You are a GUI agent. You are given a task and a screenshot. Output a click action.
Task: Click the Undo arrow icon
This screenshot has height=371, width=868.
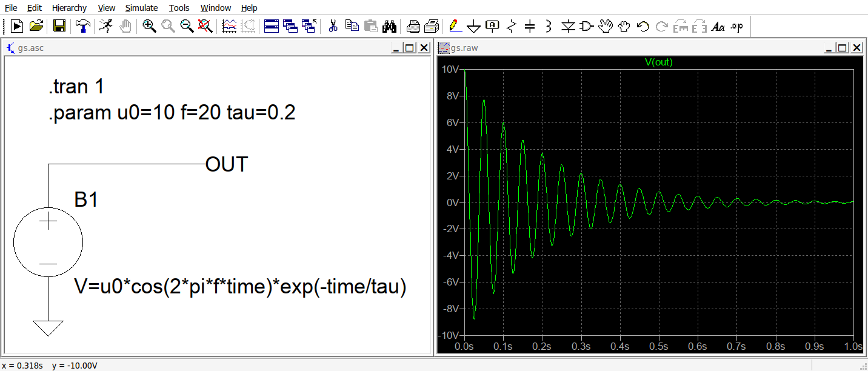643,25
